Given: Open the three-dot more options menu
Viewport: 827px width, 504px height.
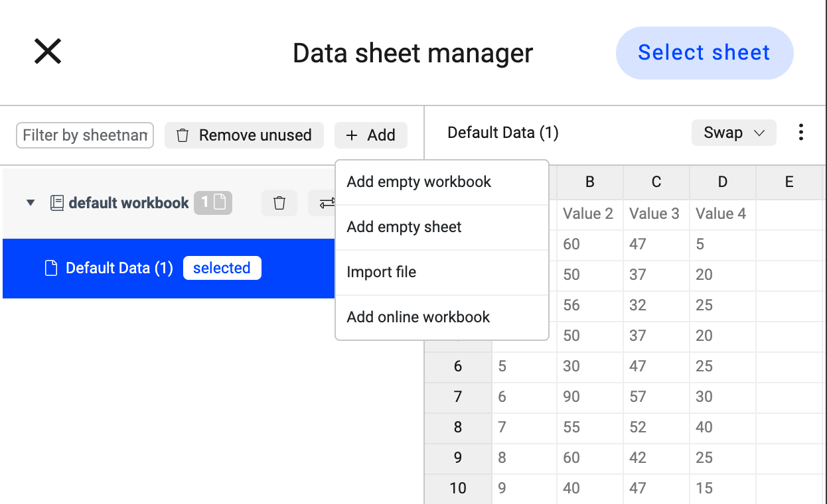Looking at the screenshot, I should (801, 133).
